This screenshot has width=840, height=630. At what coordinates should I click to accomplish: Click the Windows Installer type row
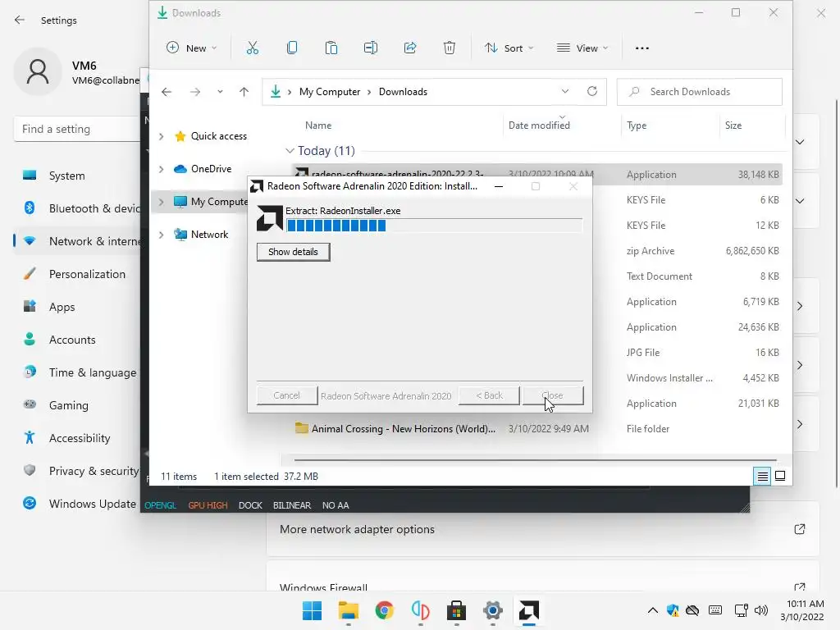(x=669, y=378)
